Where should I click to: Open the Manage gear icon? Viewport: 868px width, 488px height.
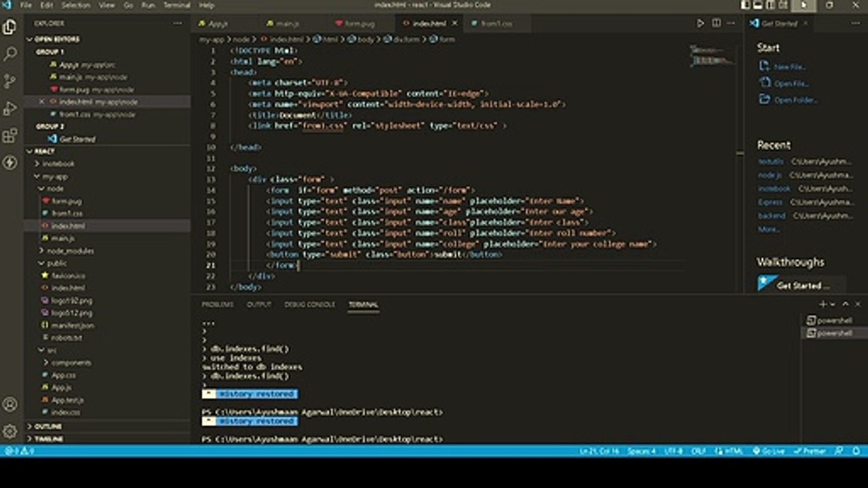pyautogui.click(x=10, y=431)
